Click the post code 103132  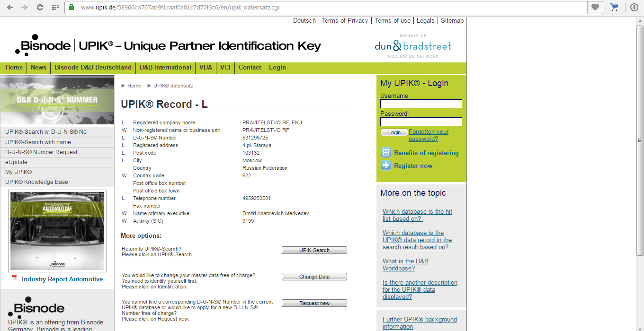251,153
